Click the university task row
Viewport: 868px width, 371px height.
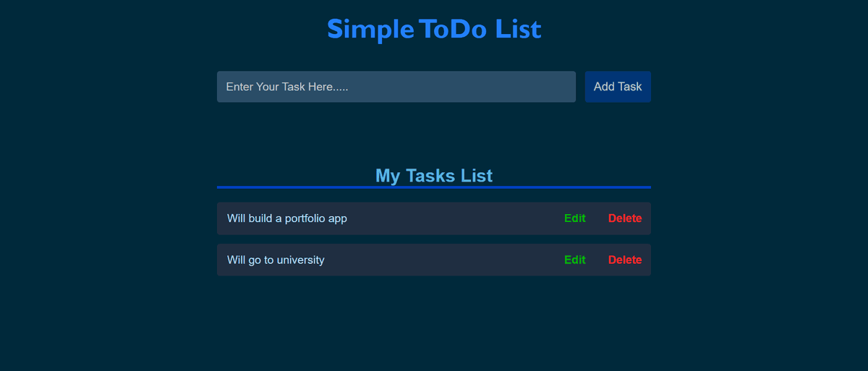[x=434, y=260]
